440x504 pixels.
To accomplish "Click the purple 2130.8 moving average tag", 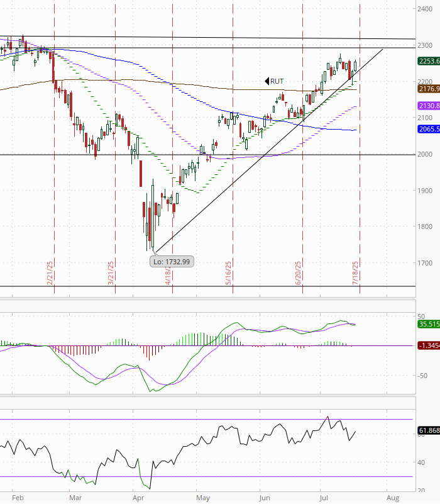I will coord(429,106).
